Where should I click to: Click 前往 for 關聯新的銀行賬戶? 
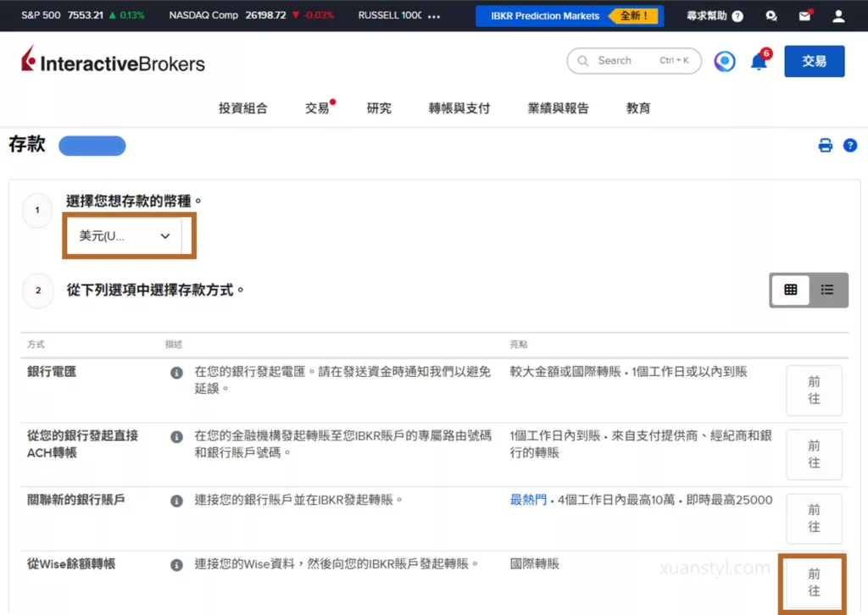click(814, 518)
